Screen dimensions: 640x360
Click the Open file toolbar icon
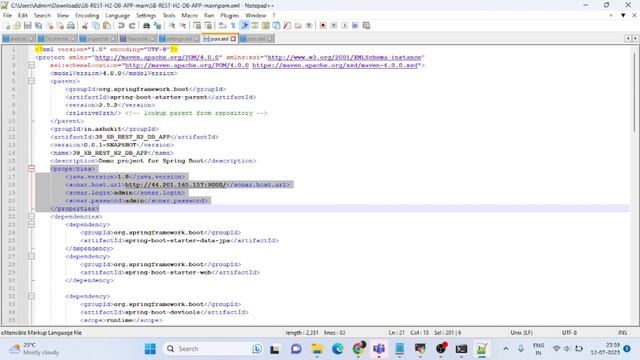(17, 26)
